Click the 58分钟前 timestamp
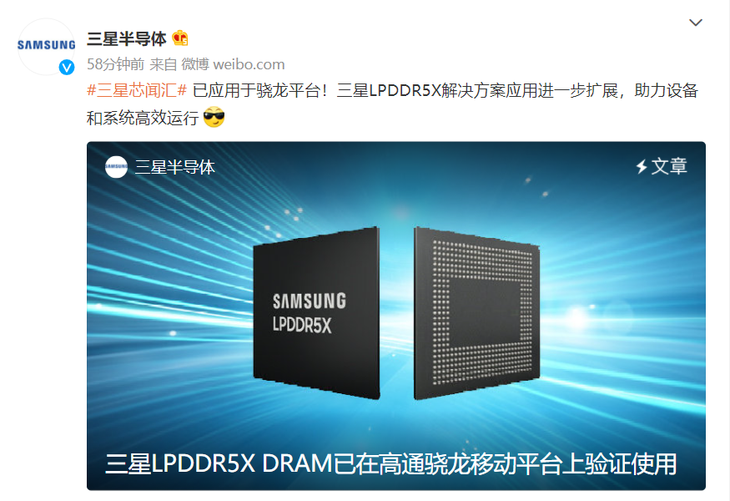The height and width of the screenshot is (501, 730). 115,64
